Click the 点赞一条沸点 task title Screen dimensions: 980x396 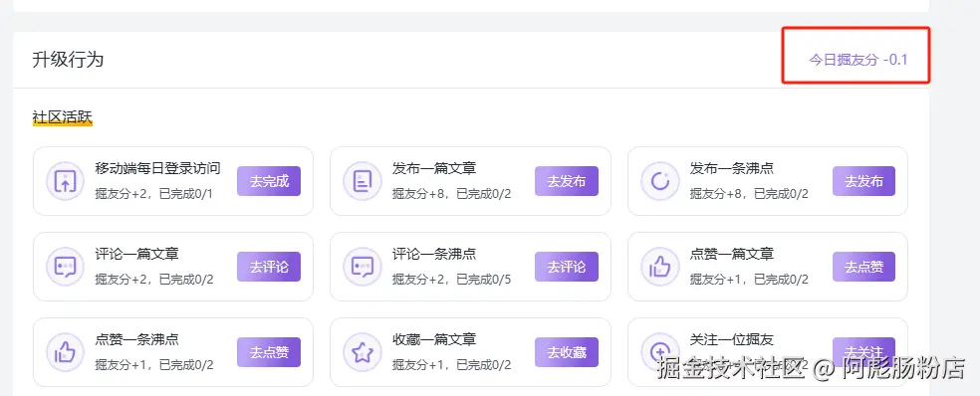coord(136,340)
